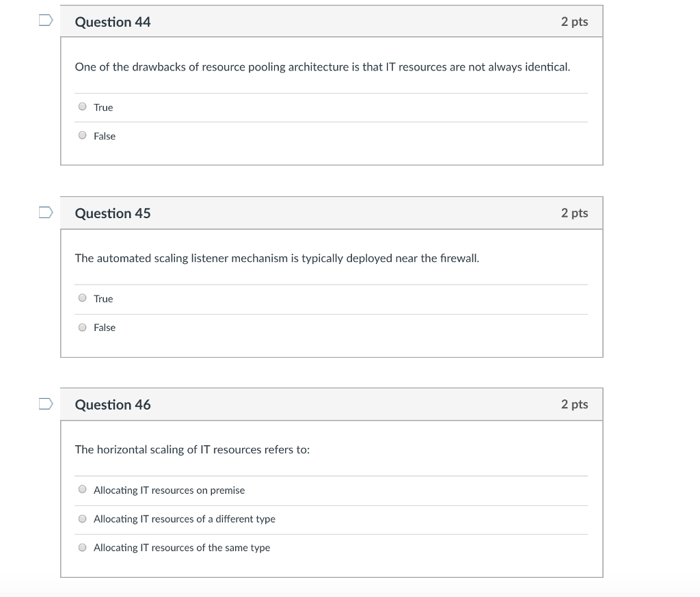Click the flag icon beside Question 44

pos(44,21)
